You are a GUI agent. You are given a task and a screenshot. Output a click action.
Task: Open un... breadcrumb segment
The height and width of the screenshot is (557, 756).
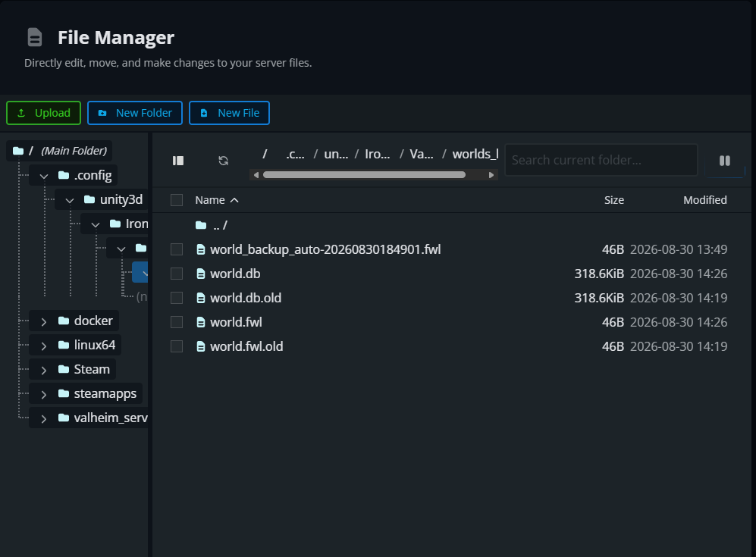pyautogui.click(x=336, y=154)
